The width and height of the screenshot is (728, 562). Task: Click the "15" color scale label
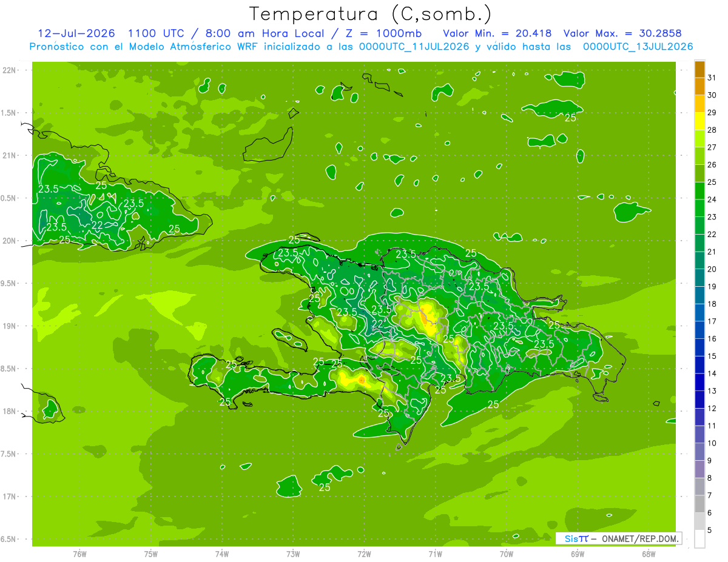click(x=712, y=356)
